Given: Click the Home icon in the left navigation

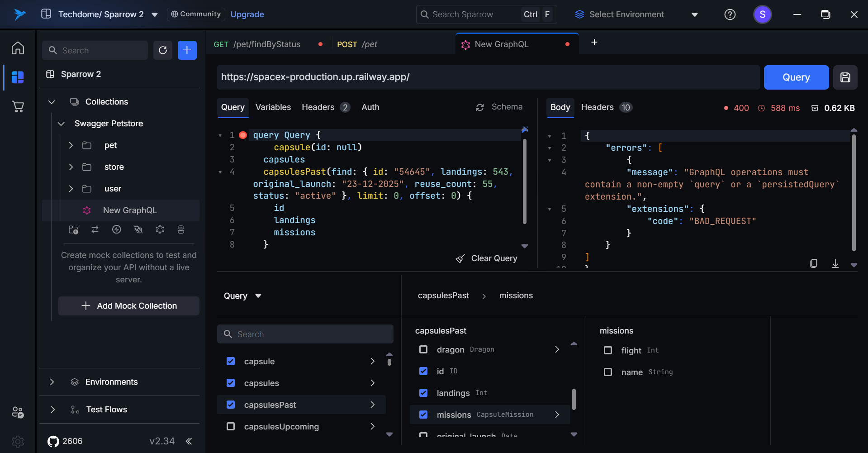Looking at the screenshot, I should tap(18, 48).
